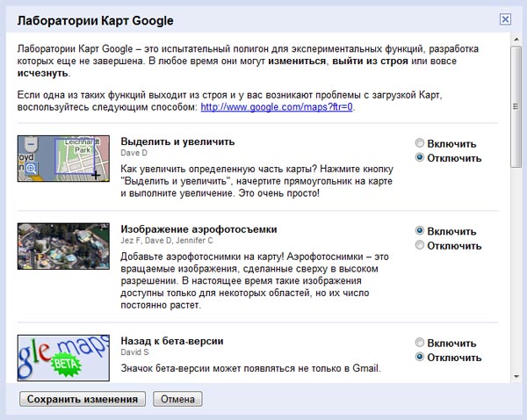Click the Google Maps BETA thumbnail
The image size is (527, 420).
(63, 358)
